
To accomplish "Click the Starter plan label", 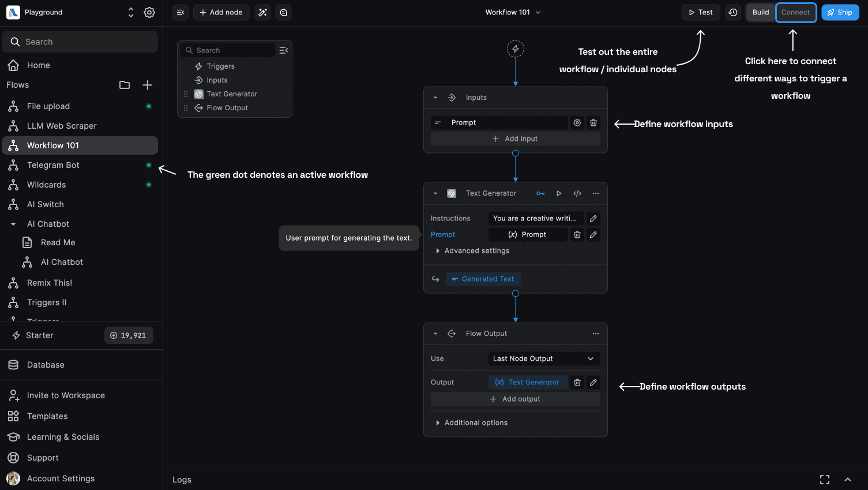I will tap(39, 335).
